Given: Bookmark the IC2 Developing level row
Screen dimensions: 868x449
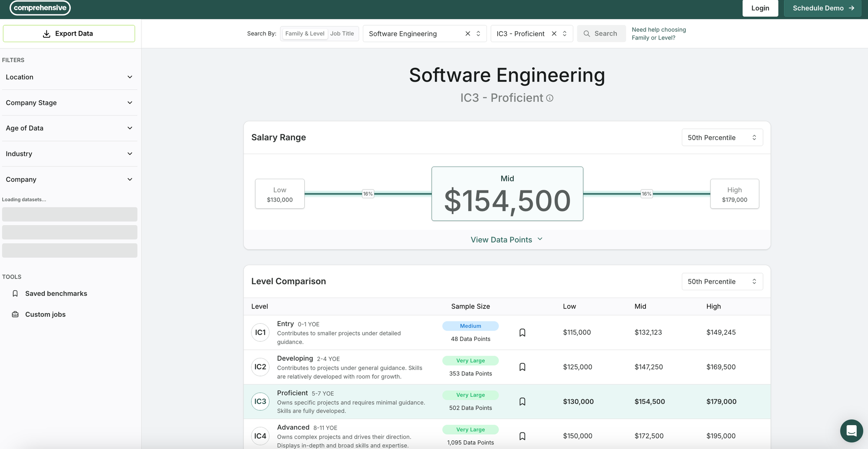Looking at the screenshot, I should (523, 367).
